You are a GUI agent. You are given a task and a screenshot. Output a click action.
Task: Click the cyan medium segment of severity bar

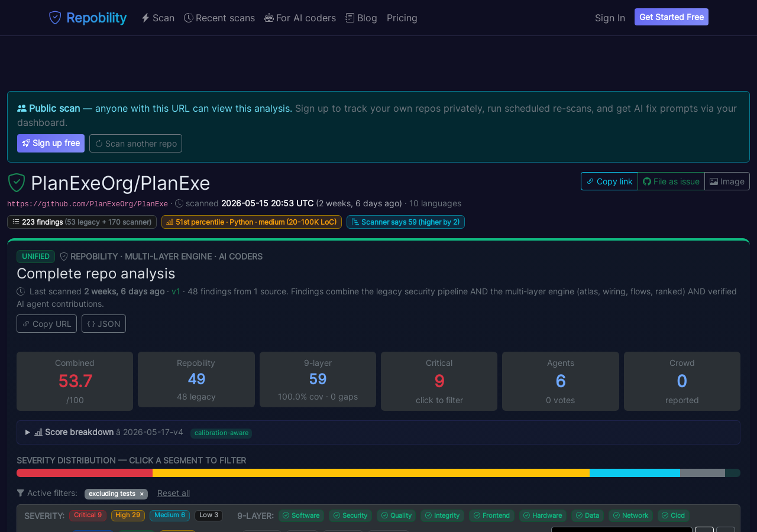click(635, 473)
